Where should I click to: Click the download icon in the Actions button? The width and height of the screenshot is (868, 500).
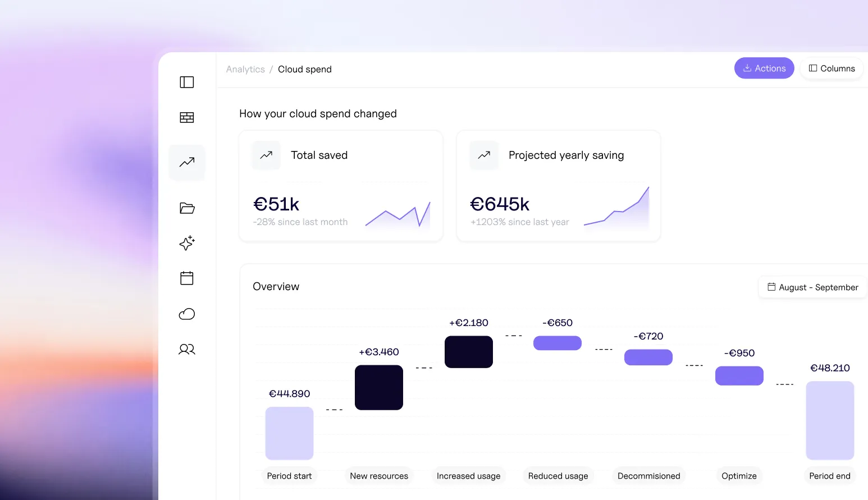tap(747, 68)
